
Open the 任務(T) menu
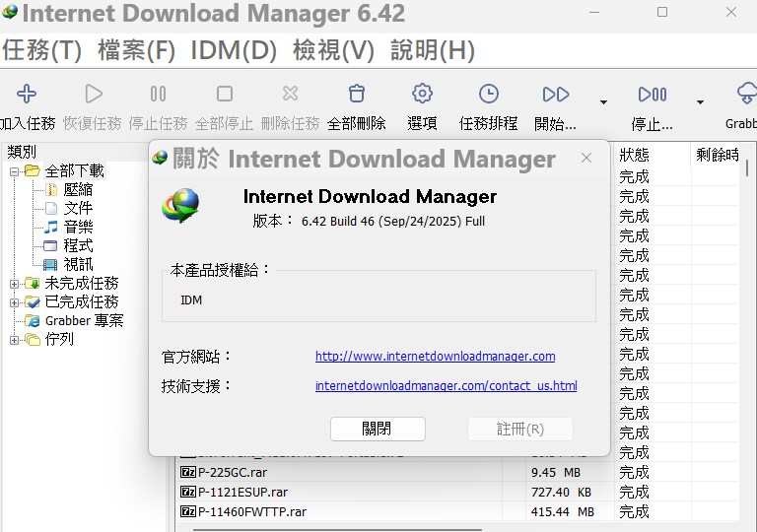coord(41,50)
